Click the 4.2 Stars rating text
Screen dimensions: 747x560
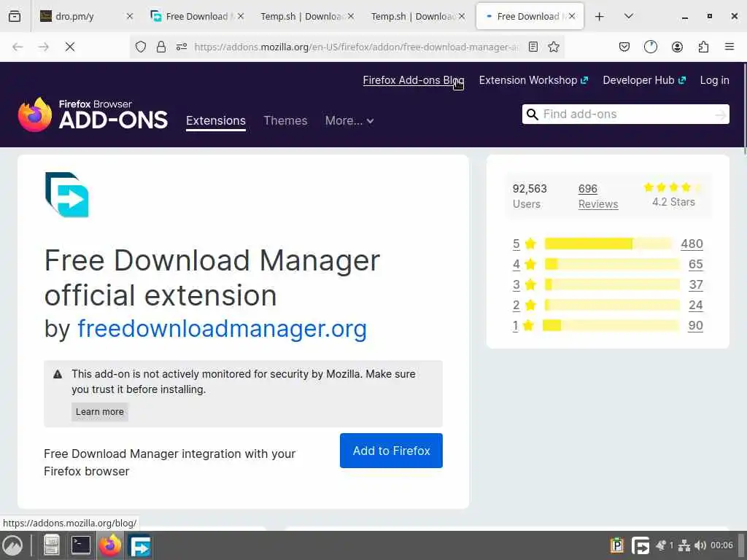pos(673,202)
